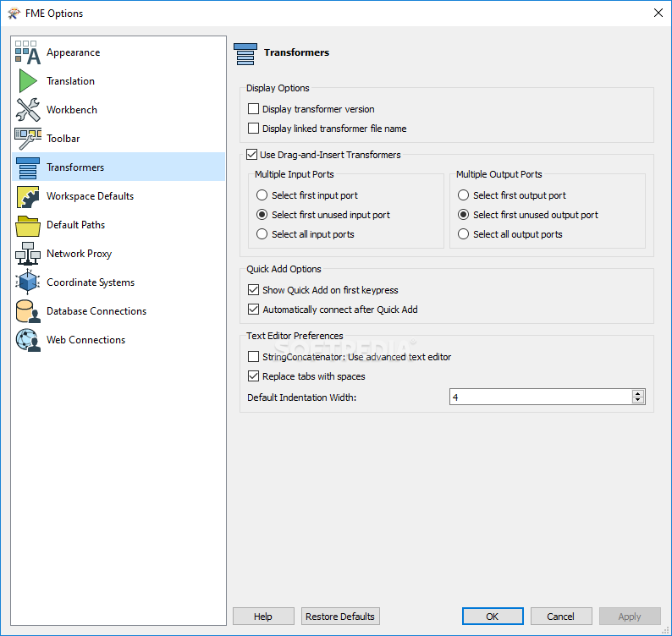The image size is (672, 636).
Task: Cancel the FME Options dialog
Action: (x=561, y=617)
